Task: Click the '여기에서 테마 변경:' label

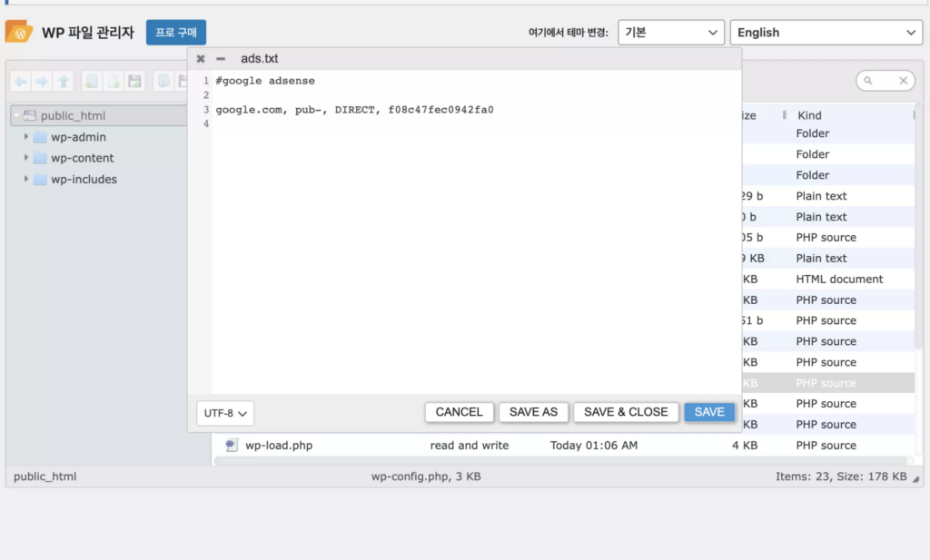Action: tap(569, 33)
